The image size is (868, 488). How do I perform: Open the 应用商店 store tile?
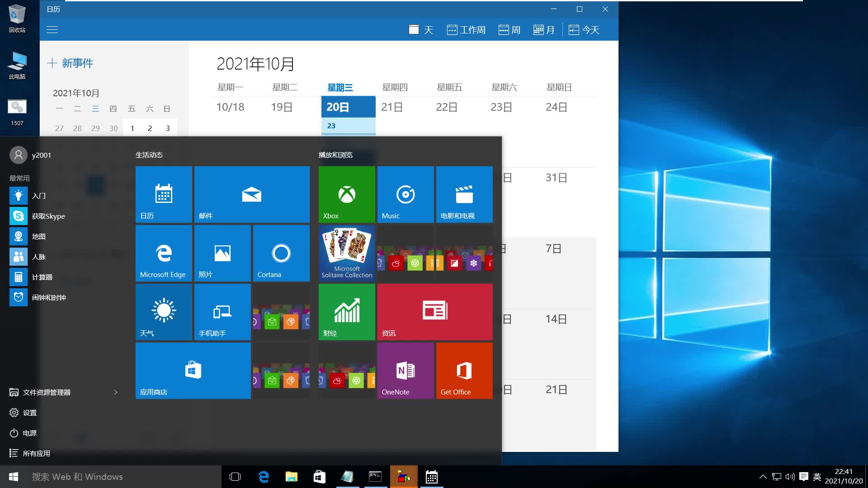coord(193,371)
